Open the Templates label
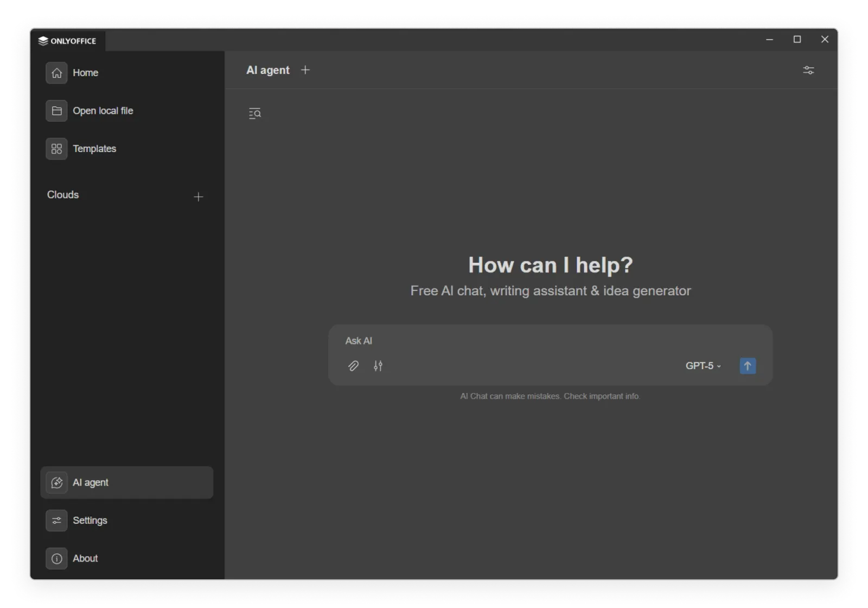The image size is (868, 608). [94, 149]
